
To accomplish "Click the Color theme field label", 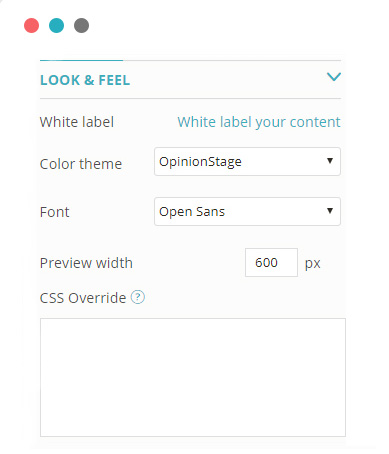I will click(81, 164).
